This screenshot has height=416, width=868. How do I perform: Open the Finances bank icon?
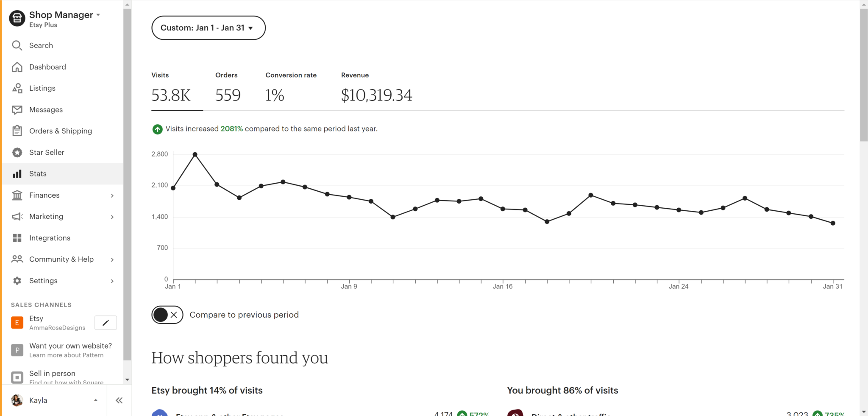tap(17, 195)
